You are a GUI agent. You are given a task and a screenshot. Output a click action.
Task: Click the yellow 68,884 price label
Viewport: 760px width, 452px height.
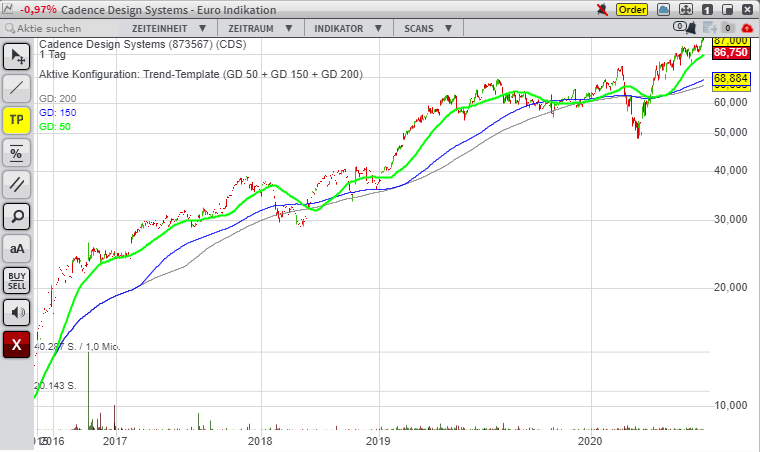point(731,78)
